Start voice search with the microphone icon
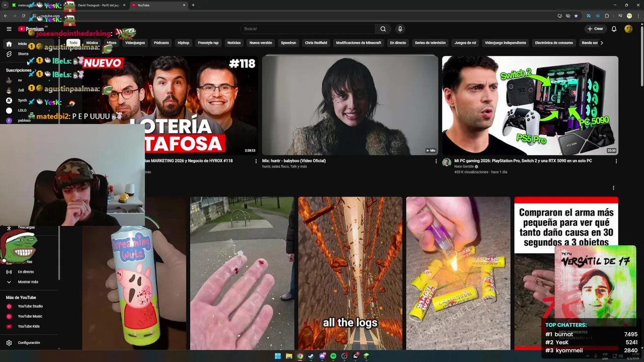644x362 pixels. (400, 29)
